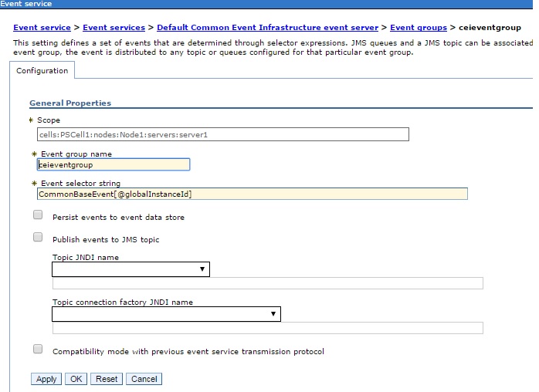Click the Topic JNDI name dropdown arrow

[202, 269]
